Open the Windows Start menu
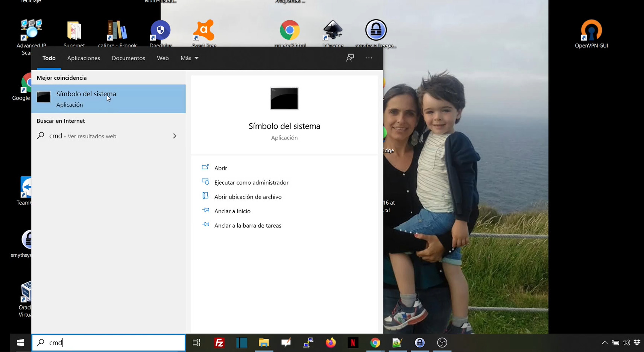Image resolution: width=644 pixels, height=352 pixels. coord(20,343)
